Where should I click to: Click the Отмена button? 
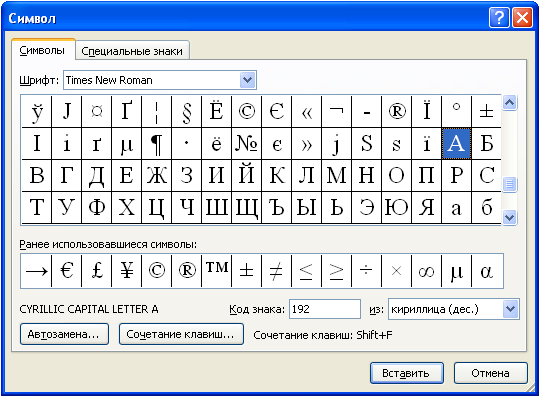(491, 373)
